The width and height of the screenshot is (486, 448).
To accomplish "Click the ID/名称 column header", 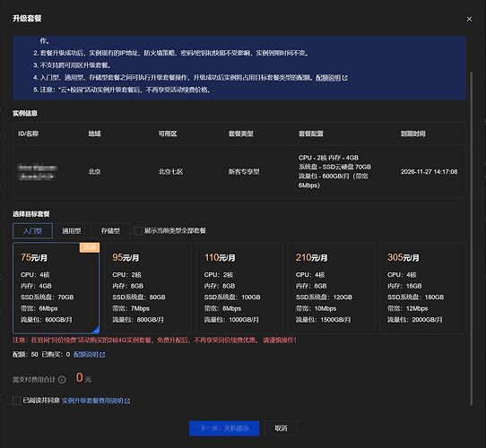I will [29, 134].
